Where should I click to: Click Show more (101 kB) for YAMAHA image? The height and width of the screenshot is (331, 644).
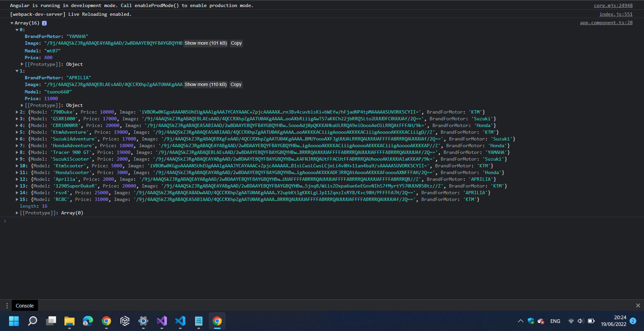205,43
